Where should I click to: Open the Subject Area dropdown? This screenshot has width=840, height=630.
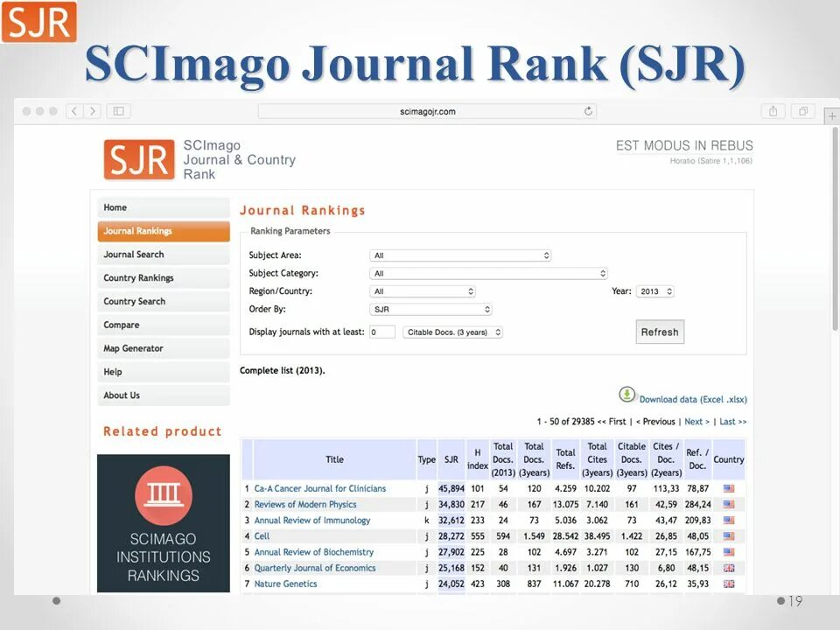coord(460,255)
